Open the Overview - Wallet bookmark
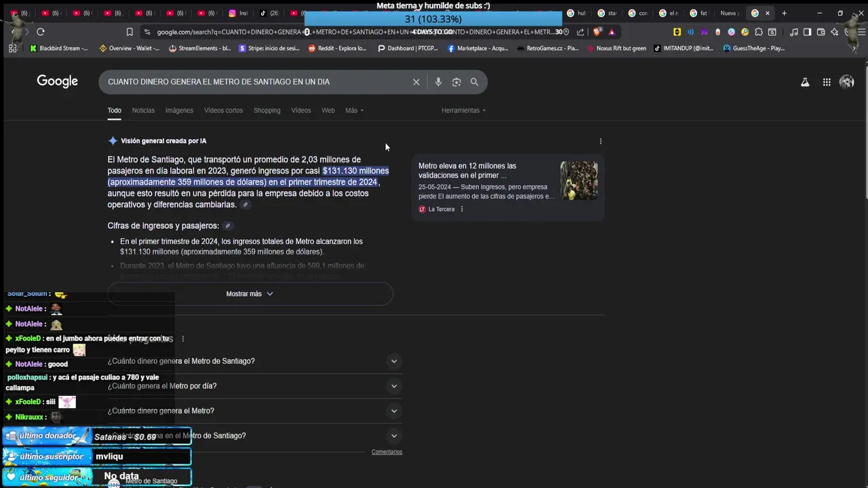 click(129, 48)
